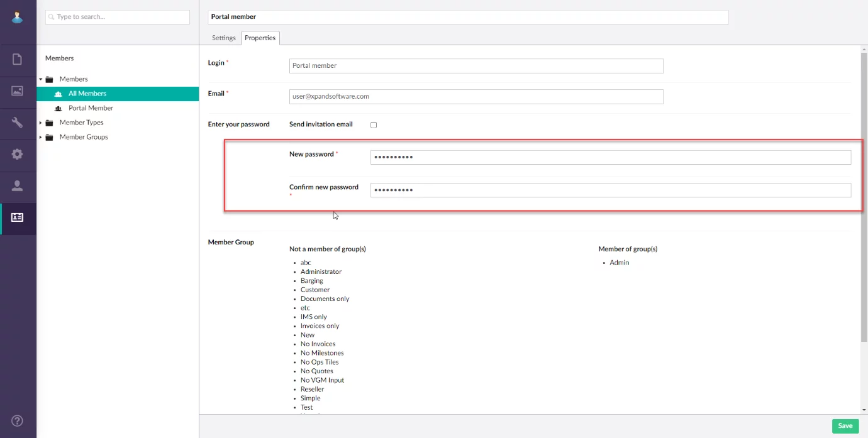Click the green Save button
868x438 pixels.
845,426
